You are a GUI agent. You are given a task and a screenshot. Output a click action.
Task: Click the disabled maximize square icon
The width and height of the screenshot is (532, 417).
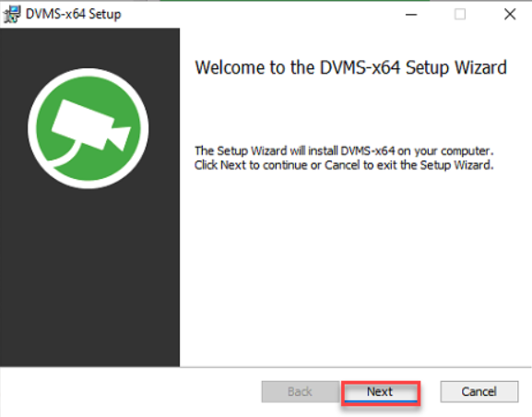pos(460,14)
